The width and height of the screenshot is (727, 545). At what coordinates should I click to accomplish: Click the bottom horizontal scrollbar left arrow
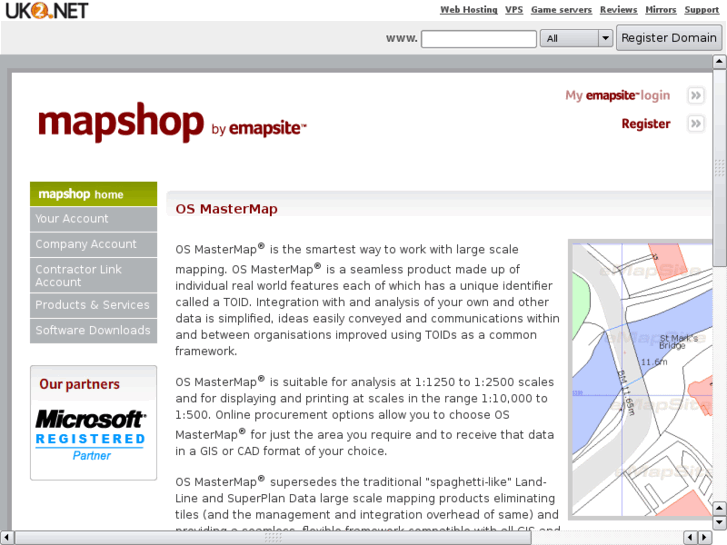[x=6, y=537]
